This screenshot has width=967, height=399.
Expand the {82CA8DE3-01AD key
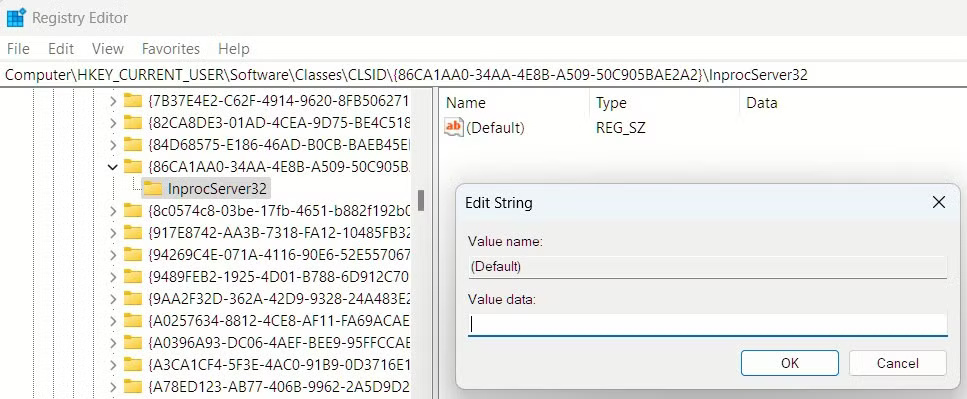point(113,123)
